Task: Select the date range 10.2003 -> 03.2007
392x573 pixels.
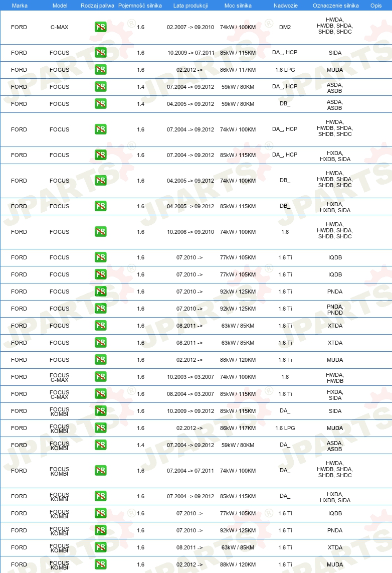Action: [x=190, y=377]
